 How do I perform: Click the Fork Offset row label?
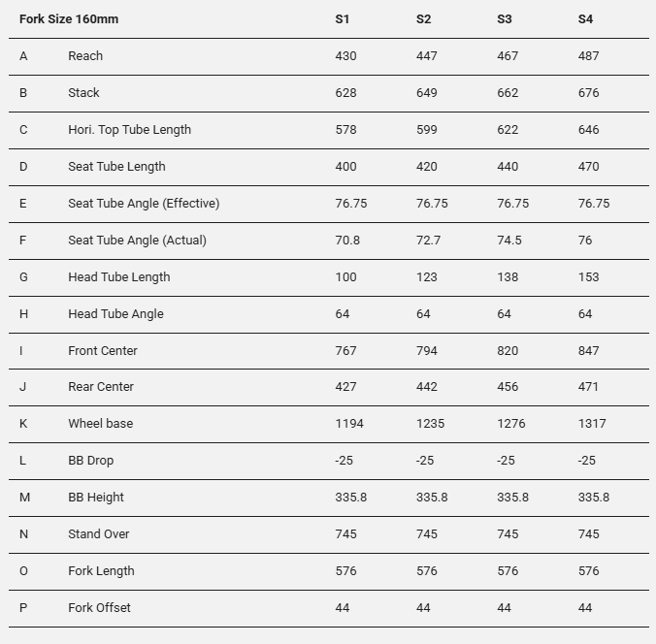click(99, 608)
